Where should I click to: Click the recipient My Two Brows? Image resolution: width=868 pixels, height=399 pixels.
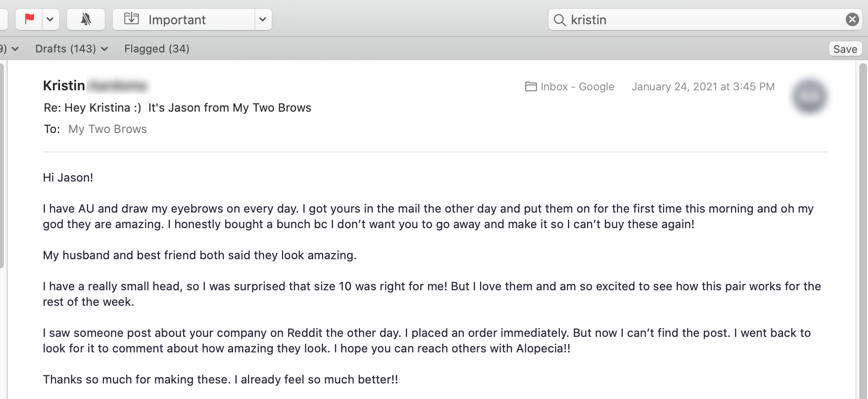107,129
